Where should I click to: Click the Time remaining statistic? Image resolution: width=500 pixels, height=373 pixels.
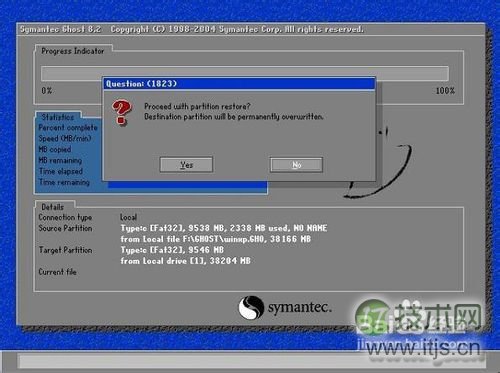pos(64,182)
